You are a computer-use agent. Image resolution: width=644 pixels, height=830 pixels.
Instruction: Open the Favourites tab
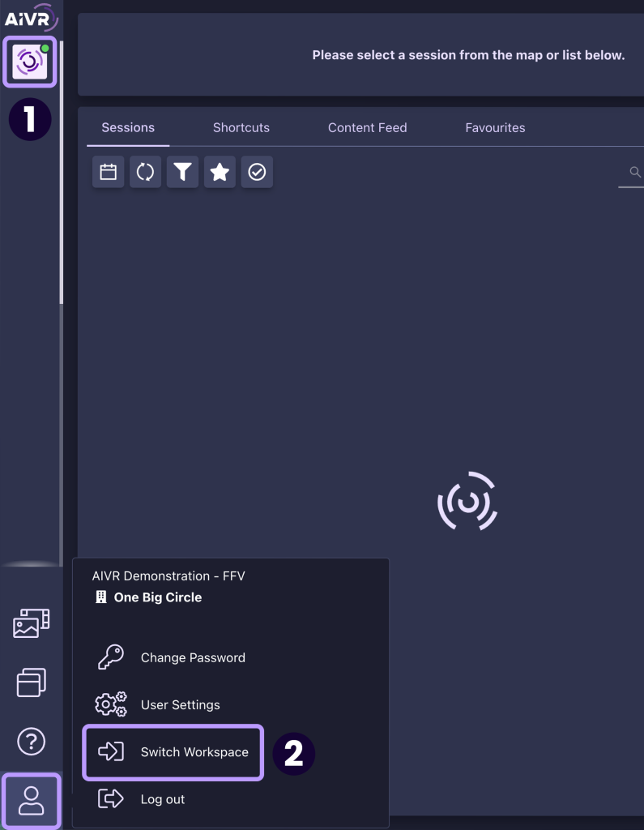coord(495,127)
